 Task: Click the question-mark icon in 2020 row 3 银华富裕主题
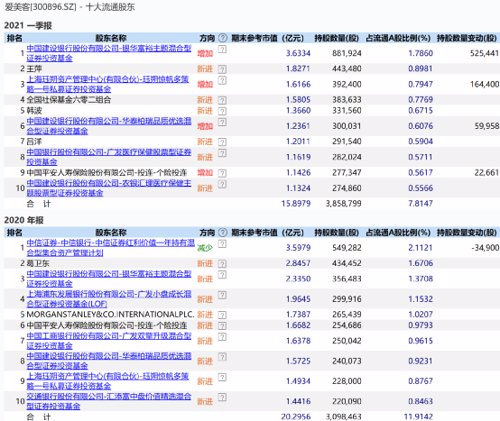pos(222,275)
